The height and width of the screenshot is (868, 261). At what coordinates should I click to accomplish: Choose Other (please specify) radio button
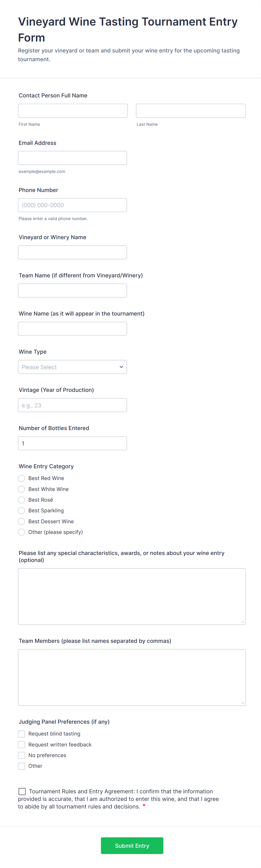(x=22, y=532)
